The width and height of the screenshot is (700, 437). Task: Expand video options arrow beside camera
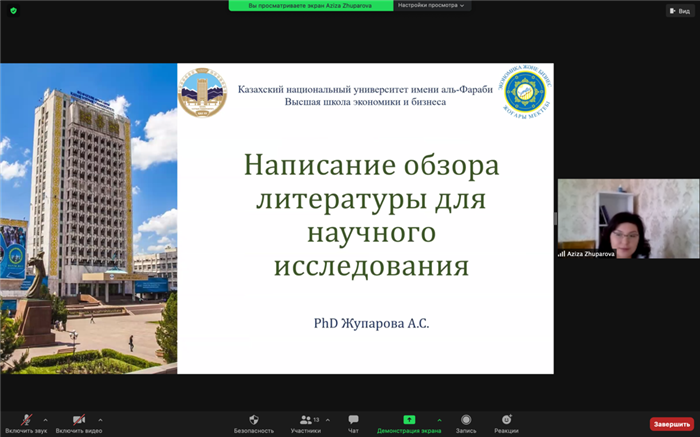100,420
